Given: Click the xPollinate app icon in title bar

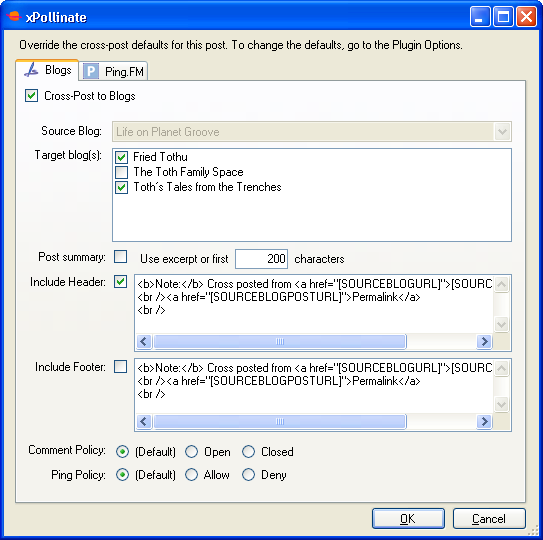Looking at the screenshot, I should click(x=14, y=16).
